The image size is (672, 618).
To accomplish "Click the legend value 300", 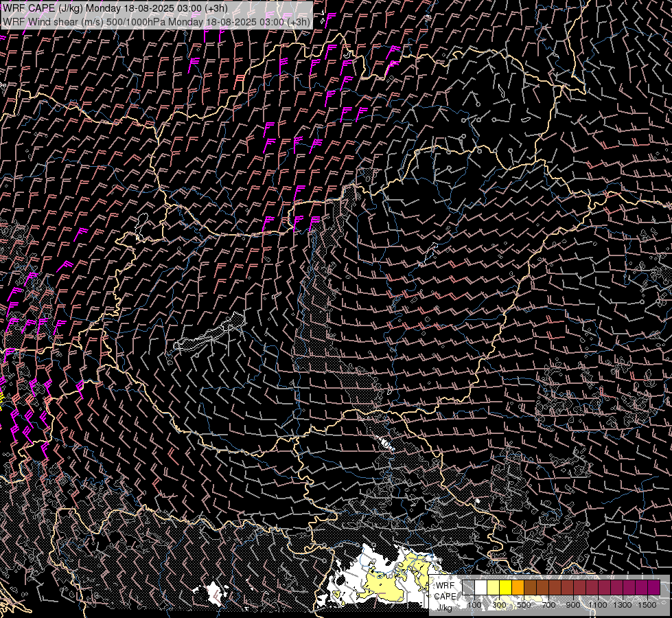I will pyautogui.click(x=499, y=605).
